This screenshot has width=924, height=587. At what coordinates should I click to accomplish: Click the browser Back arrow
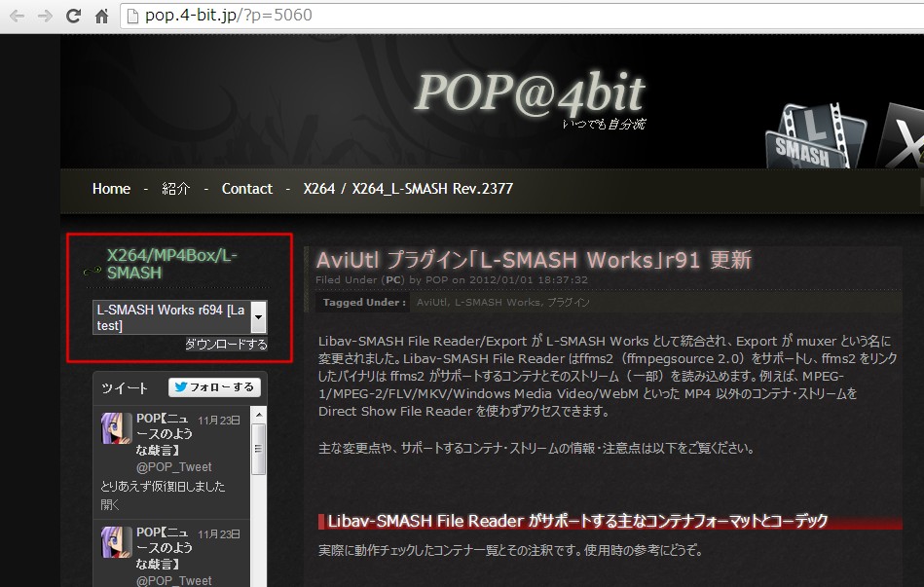(x=17, y=17)
